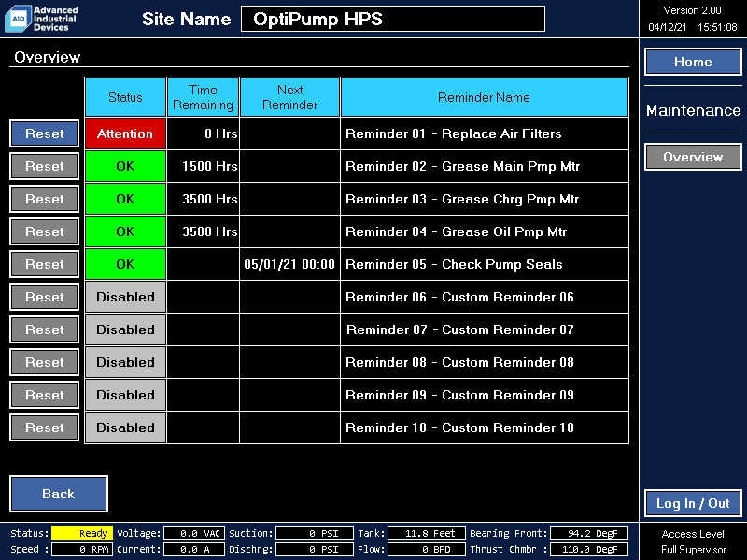The width and height of the screenshot is (747, 560).
Task: Click Disabled status for Reminder 09
Action: point(125,395)
